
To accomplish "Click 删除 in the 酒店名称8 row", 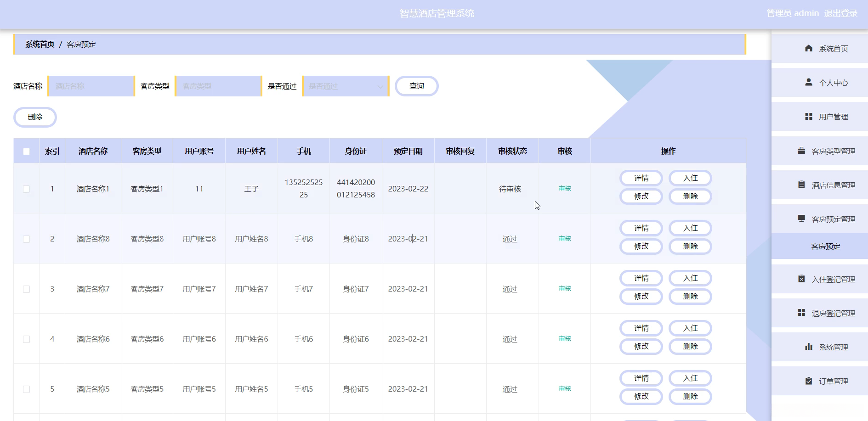I will click(x=691, y=247).
